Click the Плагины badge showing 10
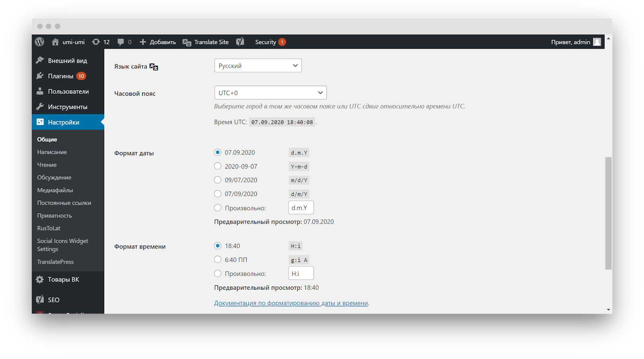644x359 pixels. point(81,76)
